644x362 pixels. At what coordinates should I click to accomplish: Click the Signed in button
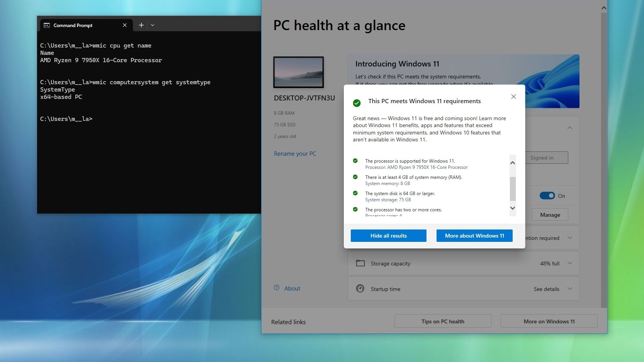click(542, 158)
